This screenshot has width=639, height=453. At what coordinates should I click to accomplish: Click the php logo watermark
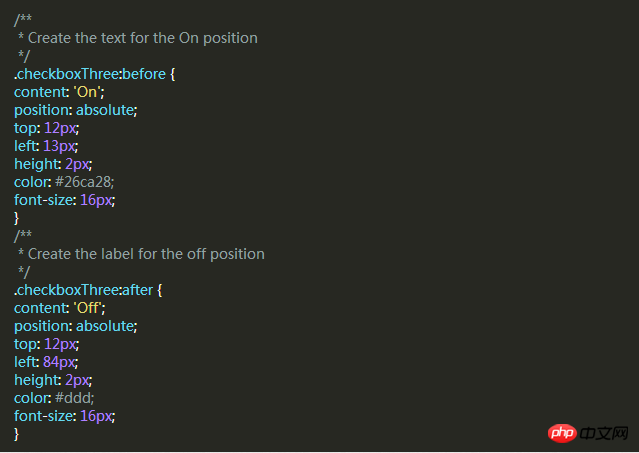tap(562, 433)
